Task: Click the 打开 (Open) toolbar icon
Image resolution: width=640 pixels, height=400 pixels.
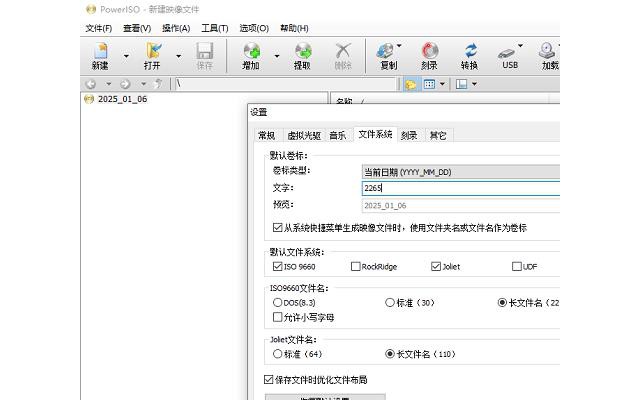Action: [x=152, y=56]
